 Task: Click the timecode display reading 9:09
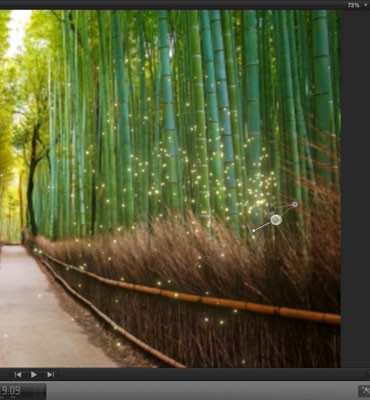coord(11,390)
